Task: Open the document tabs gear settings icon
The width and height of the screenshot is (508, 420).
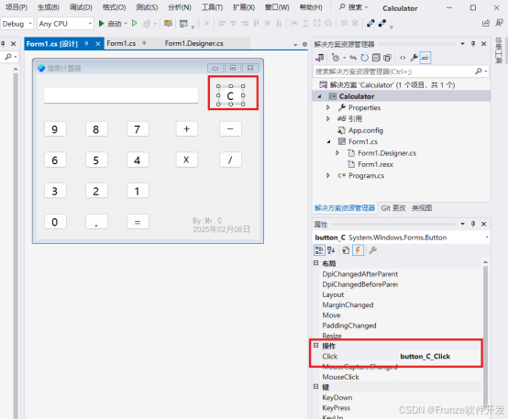Action: click(x=304, y=44)
